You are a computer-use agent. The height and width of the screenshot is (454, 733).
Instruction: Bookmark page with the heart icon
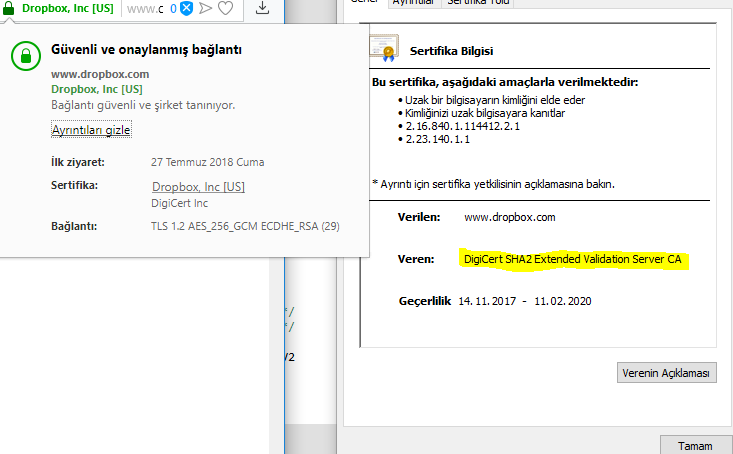pos(226,8)
